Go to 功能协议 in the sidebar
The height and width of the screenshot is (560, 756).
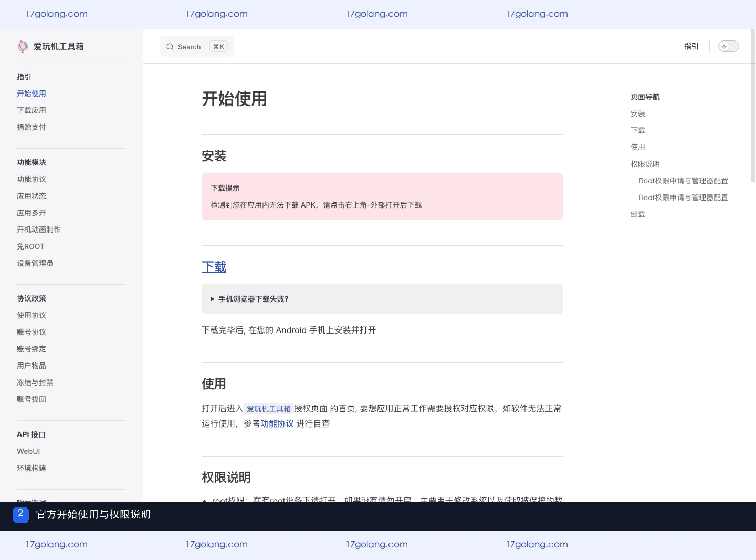pyautogui.click(x=31, y=179)
